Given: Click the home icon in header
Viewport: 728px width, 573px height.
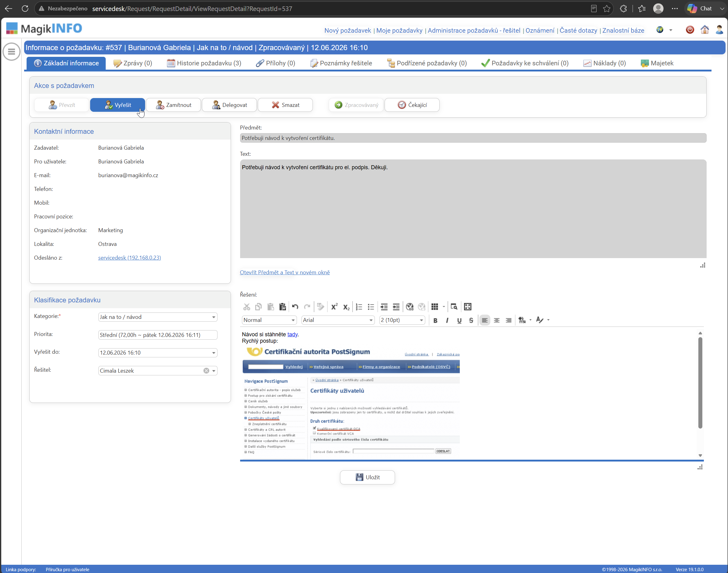Looking at the screenshot, I should [x=704, y=30].
